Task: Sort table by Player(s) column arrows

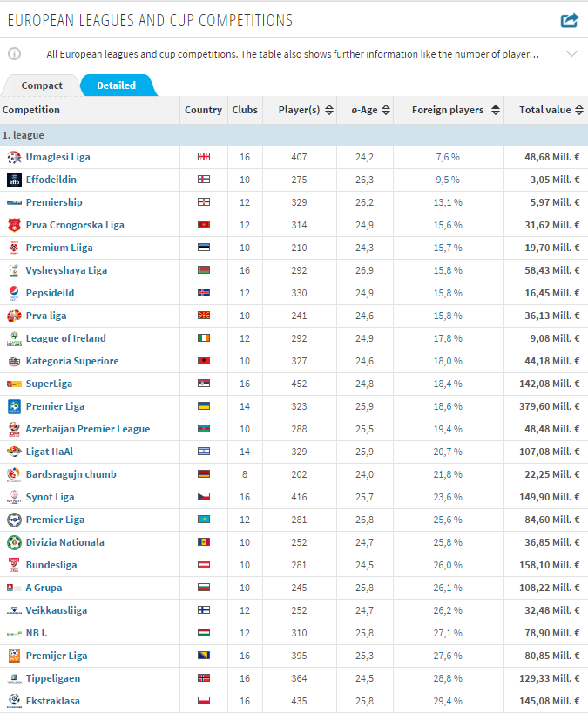Action: (x=329, y=110)
